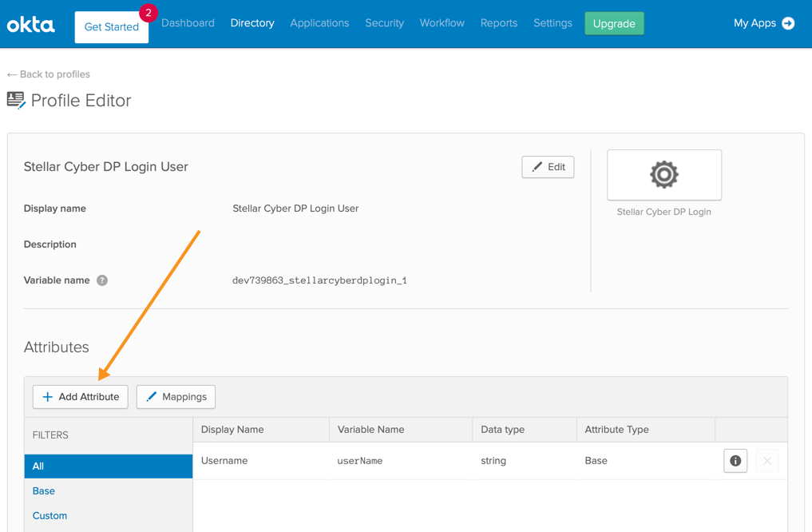Filter attributes by Custom
The image size is (812, 532).
(x=50, y=516)
